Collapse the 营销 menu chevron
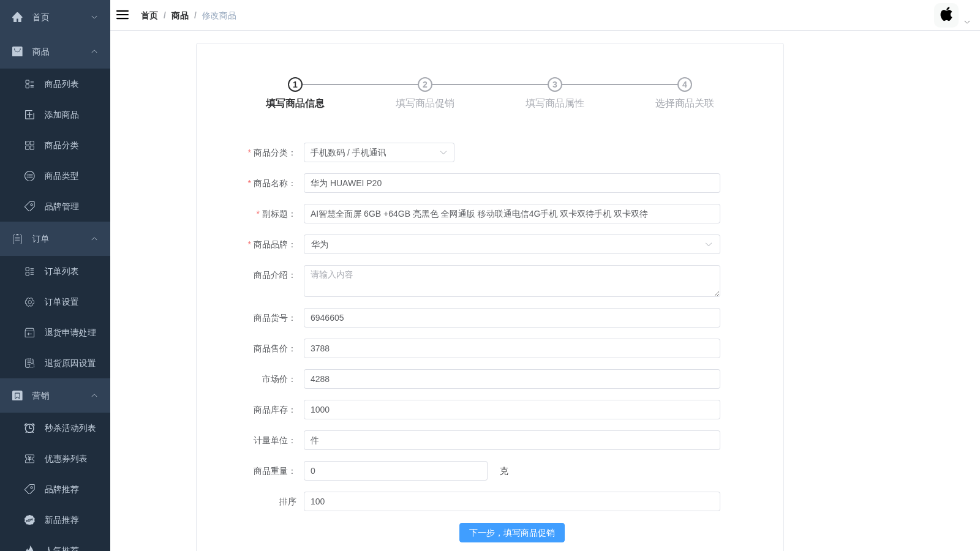This screenshot has height=551, width=980. tap(94, 395)
